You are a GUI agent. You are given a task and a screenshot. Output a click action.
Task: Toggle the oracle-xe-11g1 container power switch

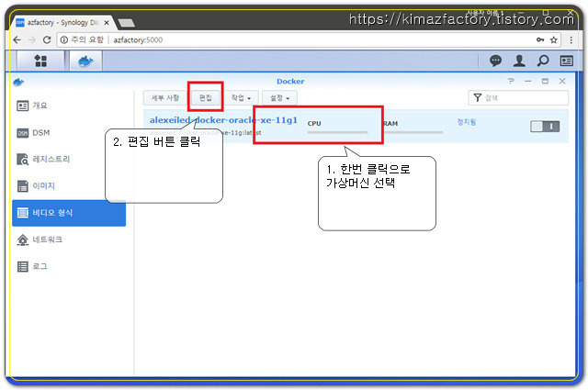(545, 127)
